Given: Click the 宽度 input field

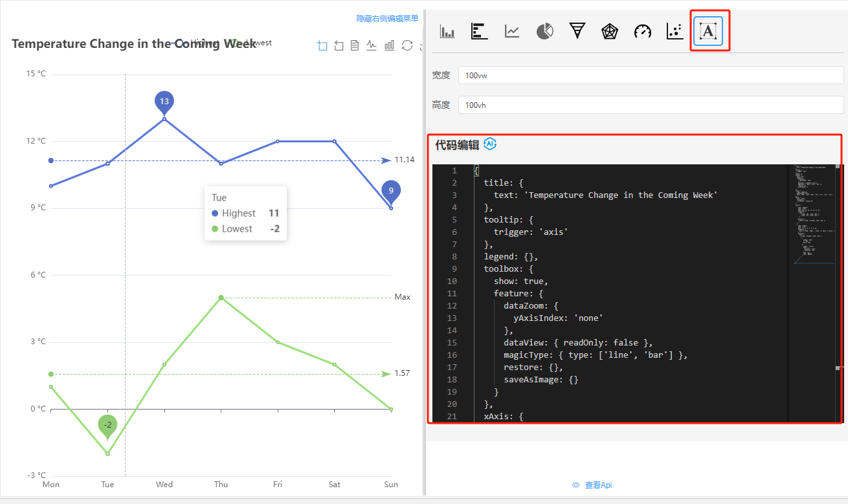Looking at the screenshot, I should [651, 76].
